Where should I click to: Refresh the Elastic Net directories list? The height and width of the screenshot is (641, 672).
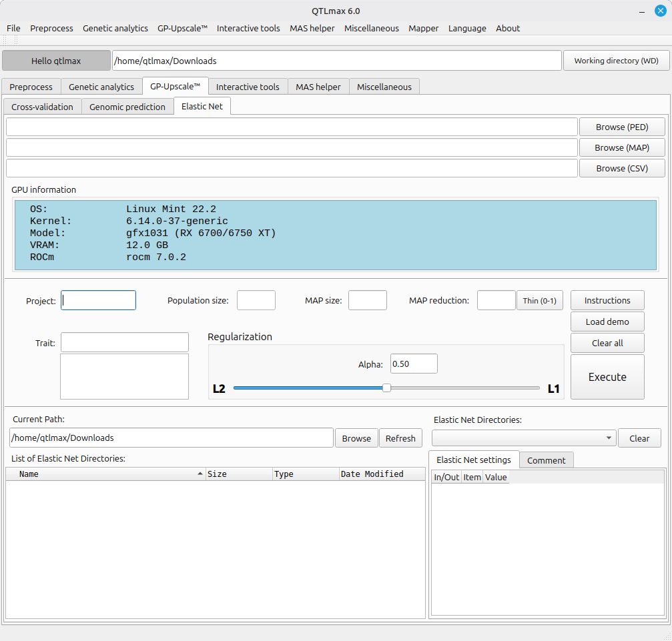tap(400, 438)
